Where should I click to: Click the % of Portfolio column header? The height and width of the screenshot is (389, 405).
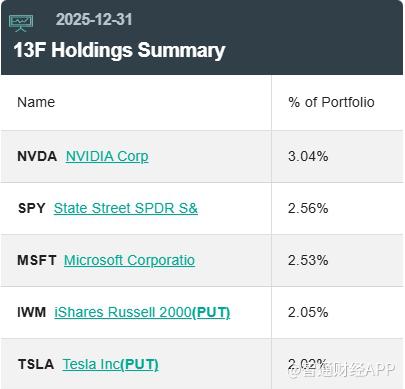[331, 102]
